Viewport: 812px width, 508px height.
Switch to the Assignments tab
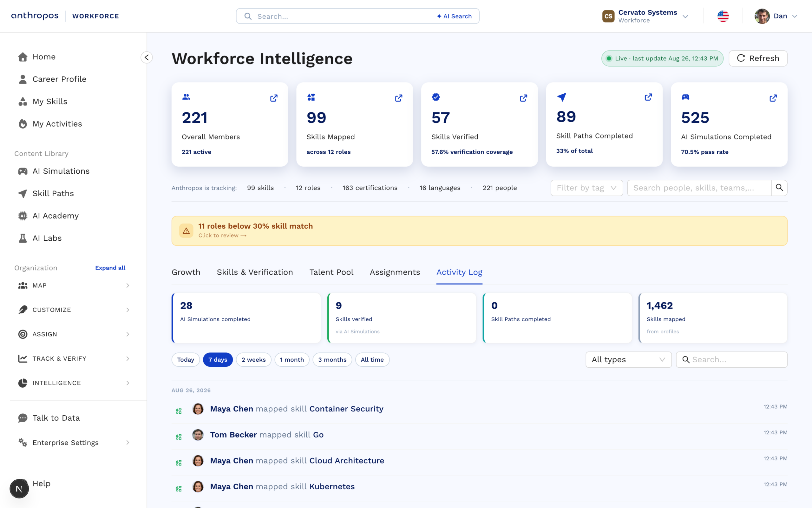point(395,272)
